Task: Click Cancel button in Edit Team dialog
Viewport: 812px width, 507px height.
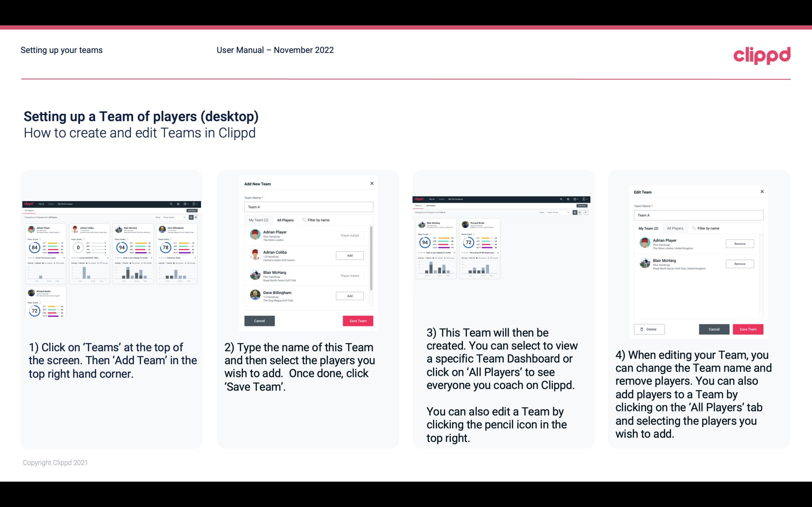Action: pos(714,329)
